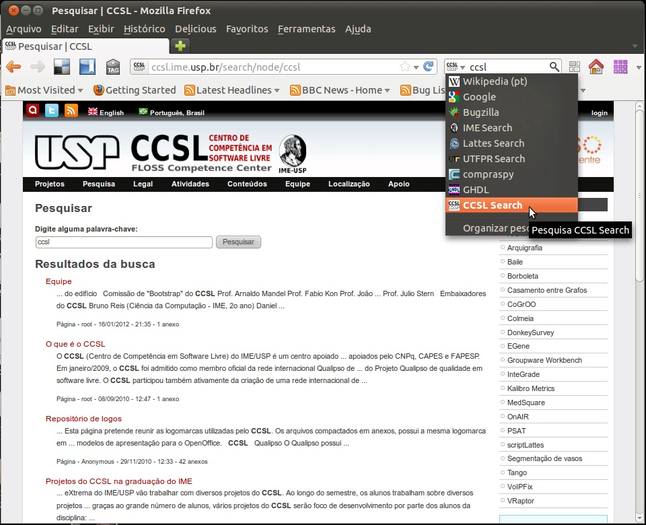Expand Most Visited bookmarks folder
Image resolution: width=646 pixels, height=525 pixels.
[x=44, y=90]
